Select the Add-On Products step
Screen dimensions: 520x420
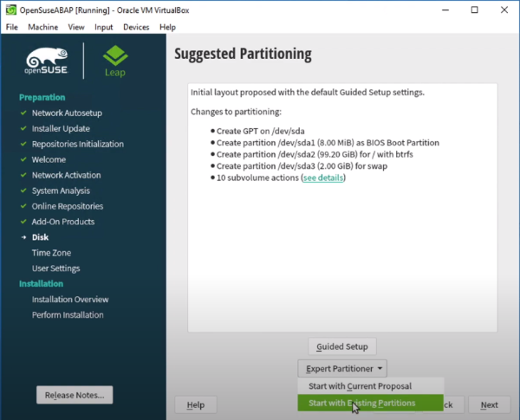pyautogui.click(x=63, y=222)
